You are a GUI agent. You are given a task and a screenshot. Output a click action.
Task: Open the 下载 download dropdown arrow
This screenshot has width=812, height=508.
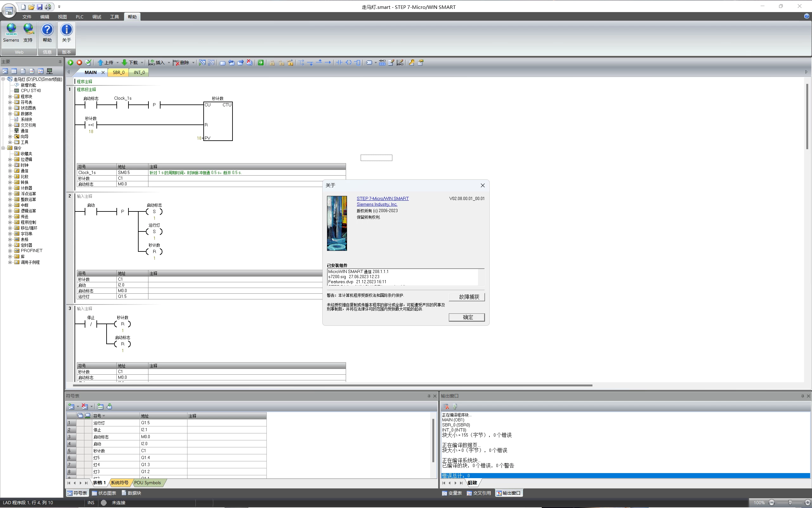pos(142,63)
